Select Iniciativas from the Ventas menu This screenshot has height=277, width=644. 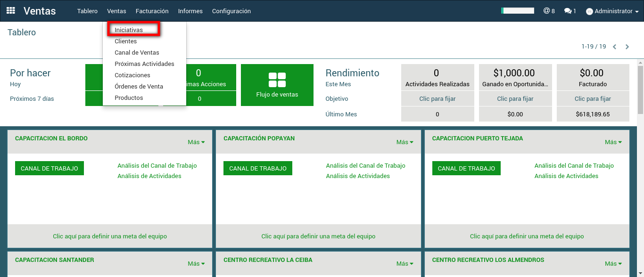point(129,30)
